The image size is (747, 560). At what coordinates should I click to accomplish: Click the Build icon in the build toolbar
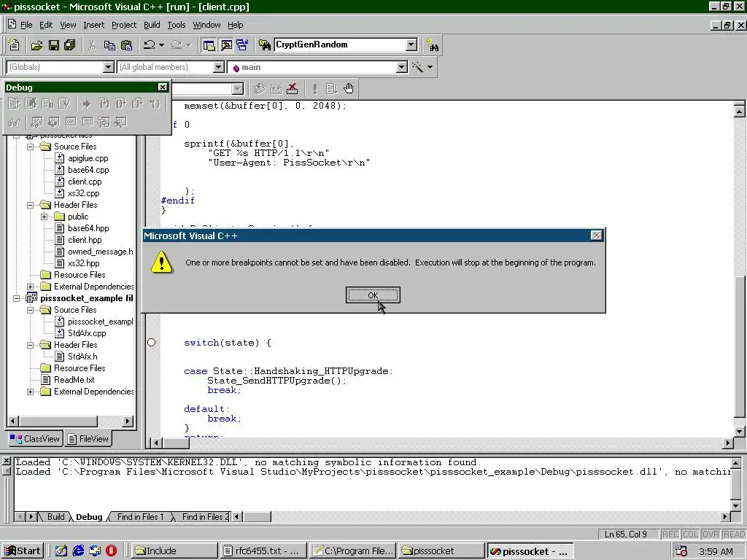[276, 88]
